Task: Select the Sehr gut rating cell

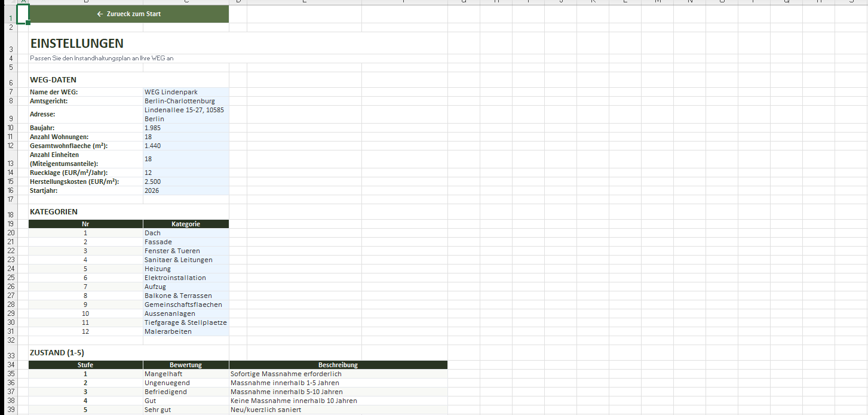Action: 185,410
